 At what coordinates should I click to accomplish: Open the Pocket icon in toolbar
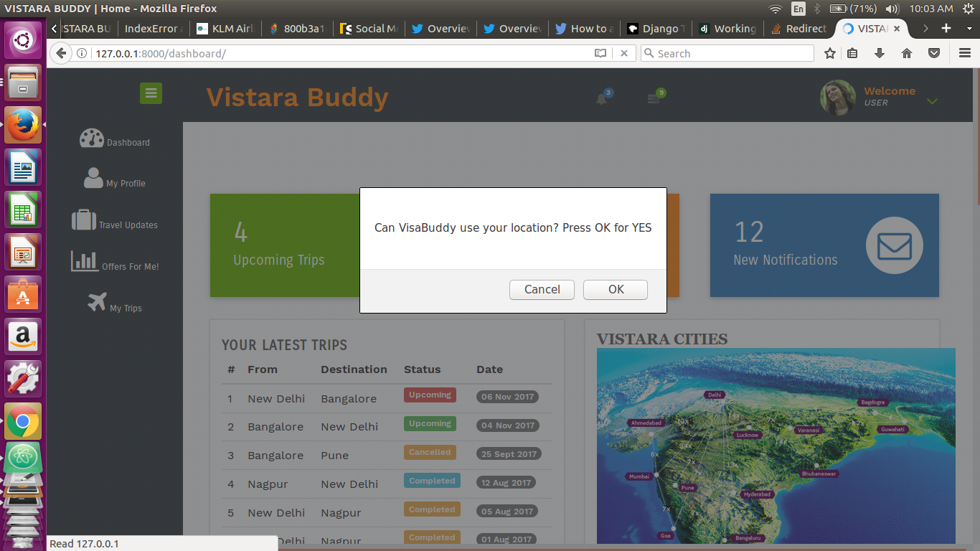(934, 53)
